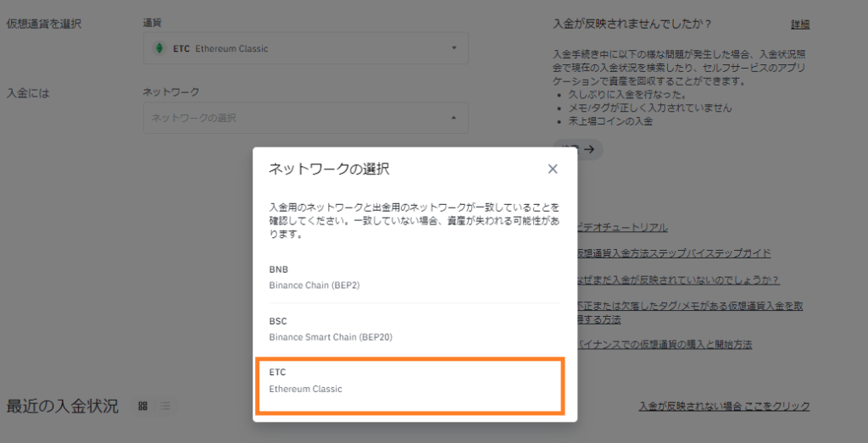Click the 未上場コインの入金 bullet text
The width and height of the screenshot is (868, 443).
(x=610, y=121)
